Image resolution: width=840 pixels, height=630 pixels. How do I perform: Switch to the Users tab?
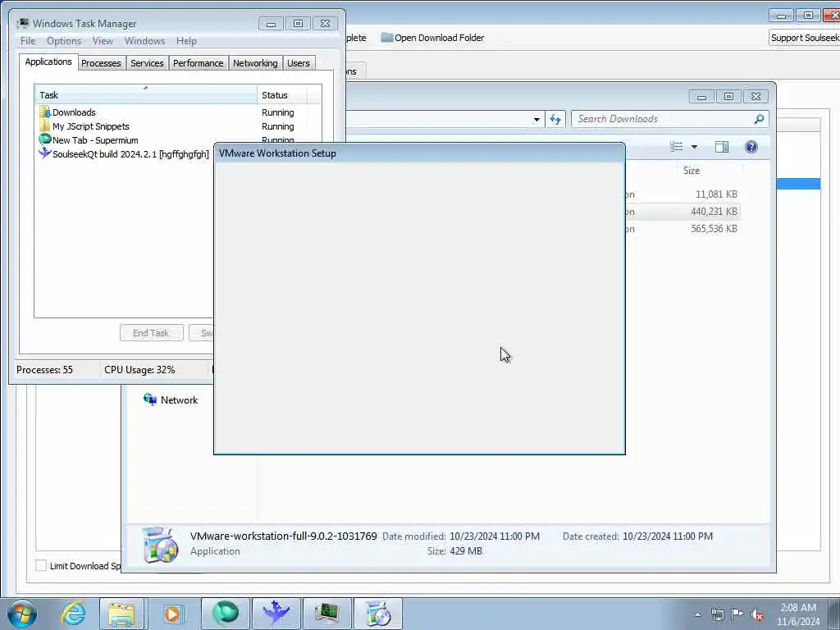tap(299, 63)
